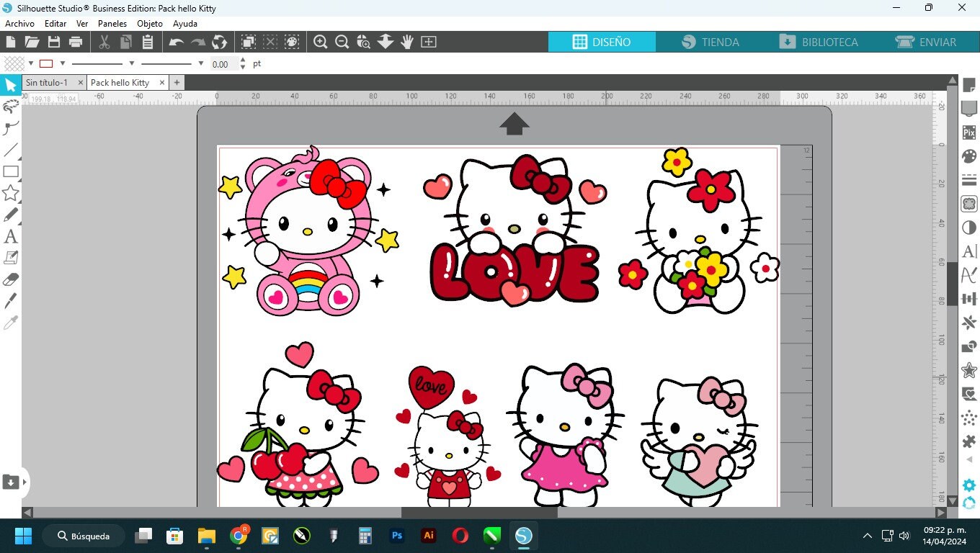Select the Knife tool
Screen dimensions: 980x553
(x=11, y=300)
